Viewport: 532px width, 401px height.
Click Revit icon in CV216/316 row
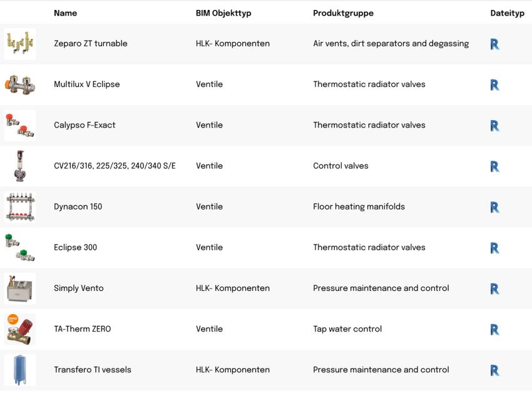coord(494,166)
